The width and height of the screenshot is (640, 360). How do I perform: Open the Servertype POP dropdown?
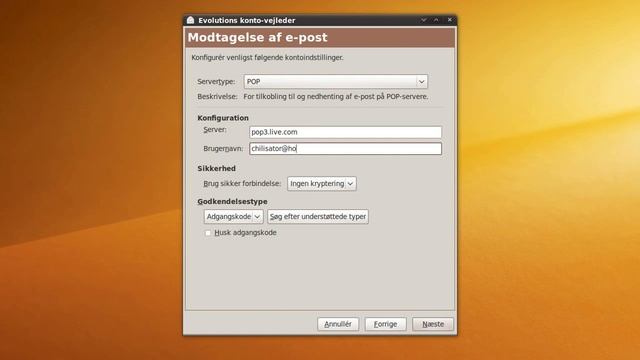click(x=336, y=82)
